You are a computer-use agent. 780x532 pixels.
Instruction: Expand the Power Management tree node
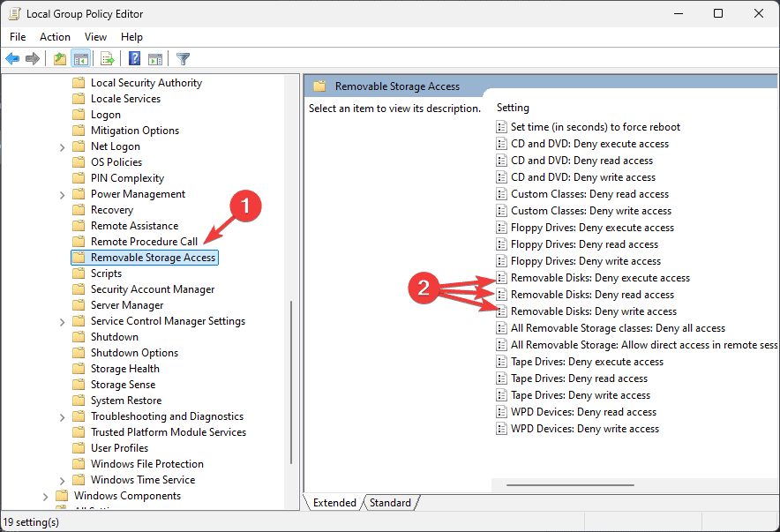62,195
